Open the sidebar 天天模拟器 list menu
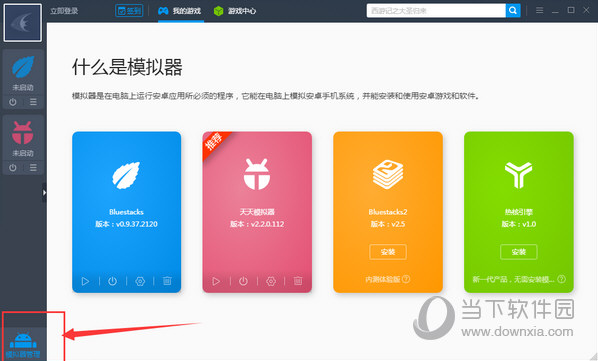Screen dimensions: 598x361 [x=33, y=168]
